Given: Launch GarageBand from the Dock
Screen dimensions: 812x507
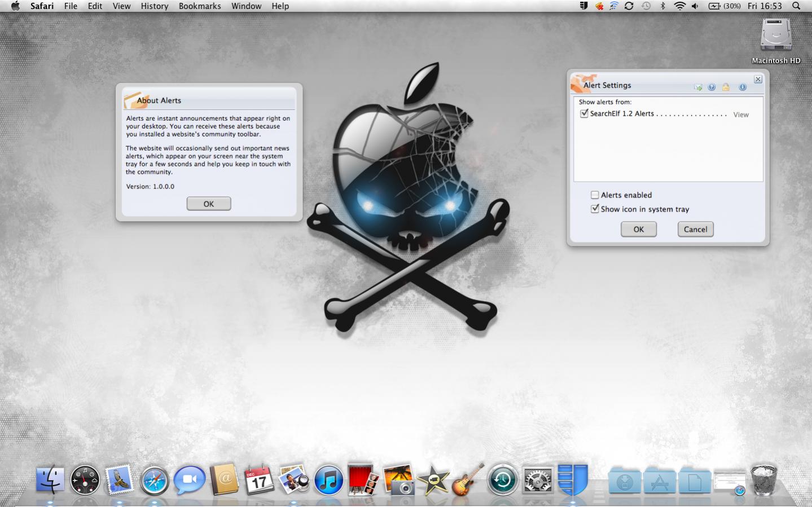Looking at the screenshot, I should tap(468, 480).
